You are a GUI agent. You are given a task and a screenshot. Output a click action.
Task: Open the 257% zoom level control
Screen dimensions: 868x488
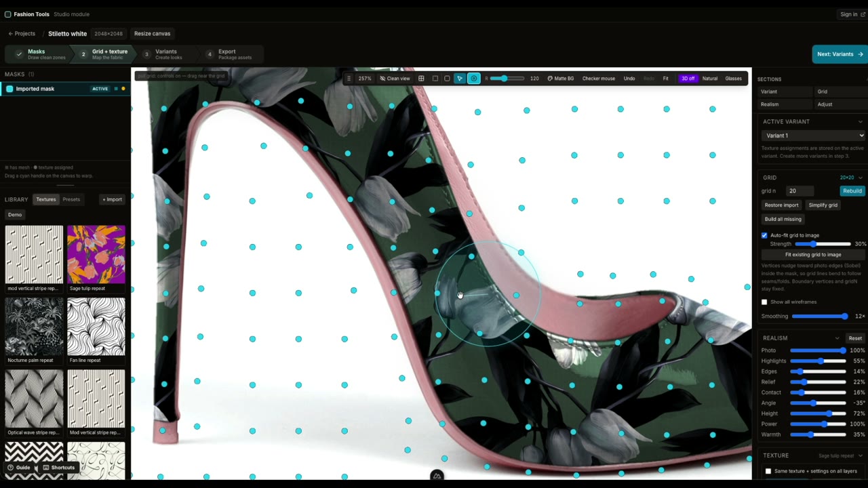[x=365, y=79]
